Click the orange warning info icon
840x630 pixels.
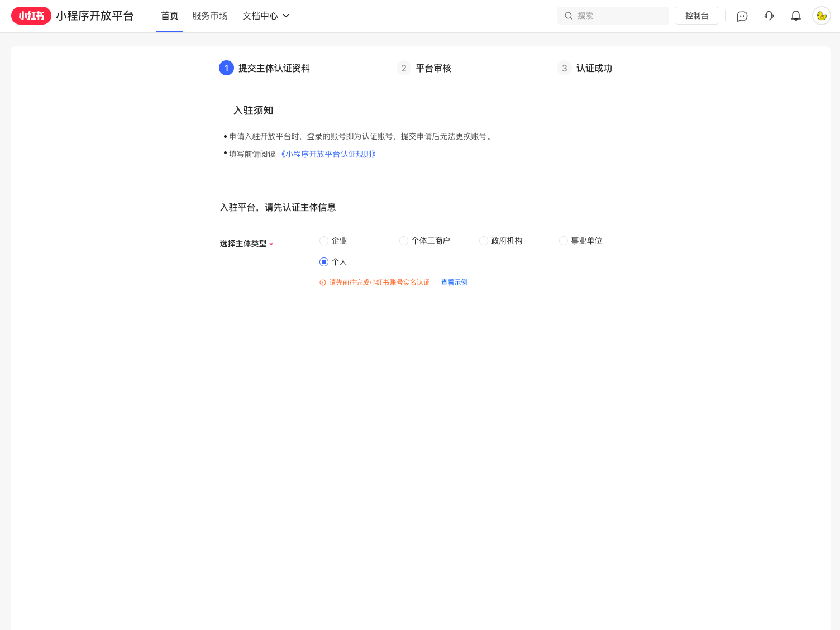323,283
